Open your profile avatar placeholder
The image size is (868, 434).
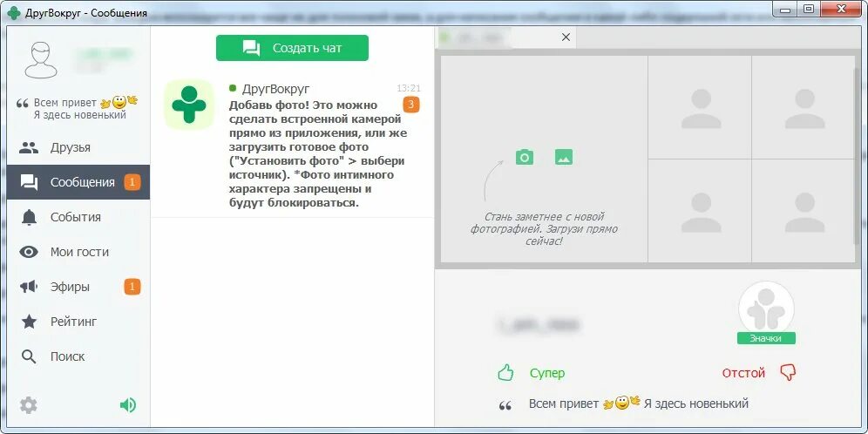pos(41,60)
